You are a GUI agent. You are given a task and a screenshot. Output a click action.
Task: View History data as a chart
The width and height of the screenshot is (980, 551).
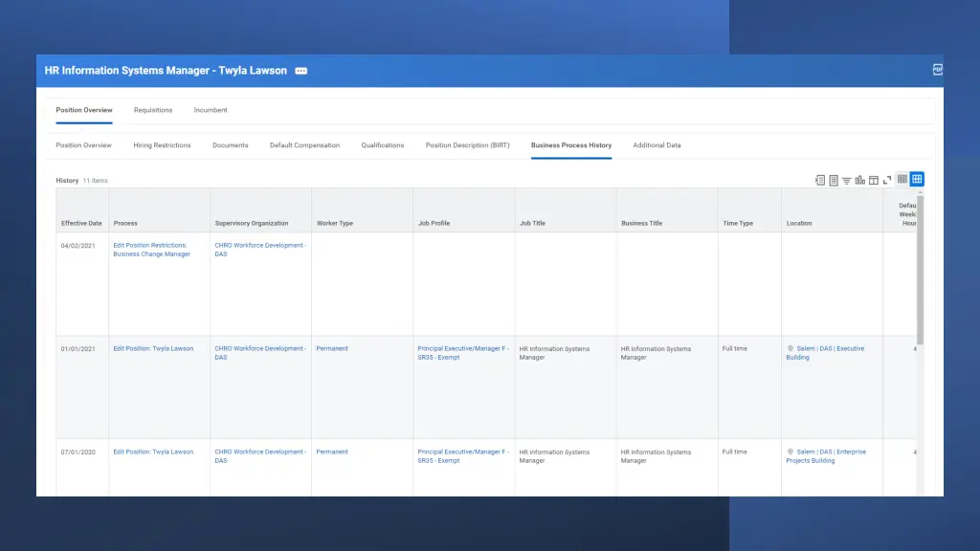click(x=860, y=180)
